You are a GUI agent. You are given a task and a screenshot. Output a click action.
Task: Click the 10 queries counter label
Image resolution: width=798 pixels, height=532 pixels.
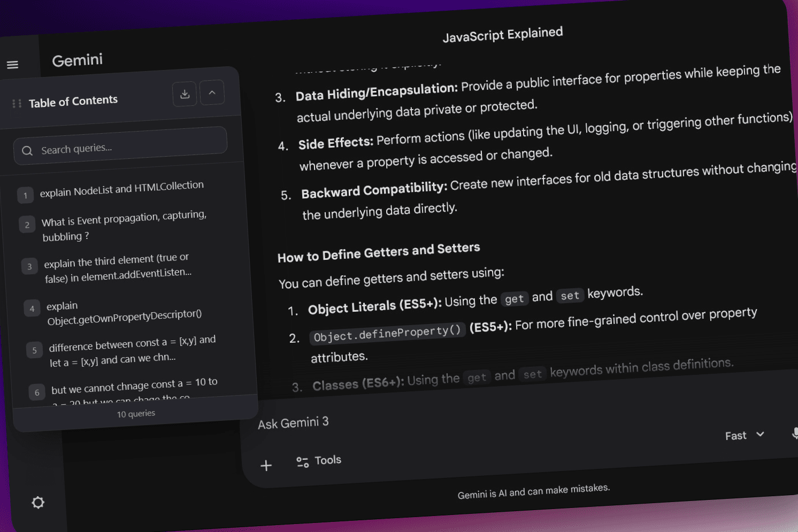click(136, 413)
